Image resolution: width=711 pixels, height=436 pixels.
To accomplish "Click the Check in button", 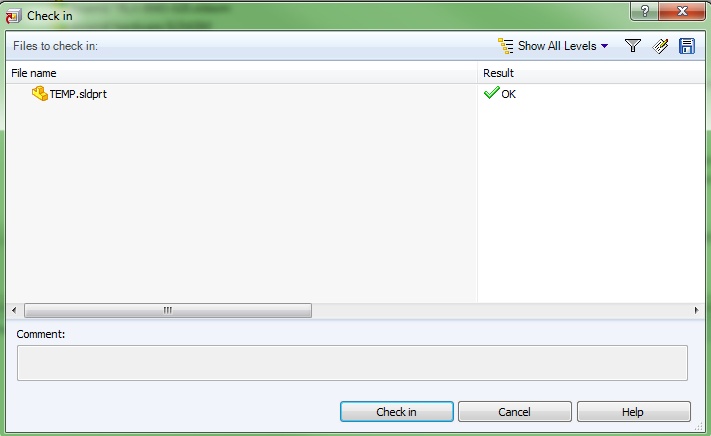I will pos(397,412).
